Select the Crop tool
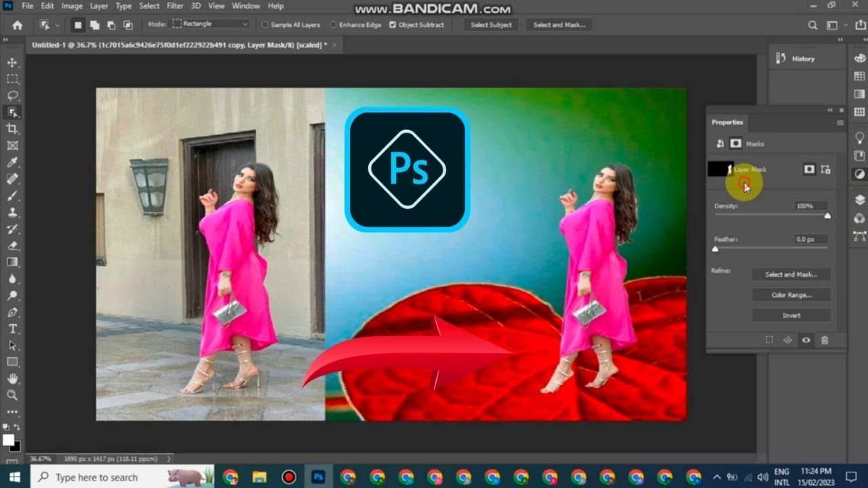This screenshot has width=868, height=488. [x=12, y=129]
